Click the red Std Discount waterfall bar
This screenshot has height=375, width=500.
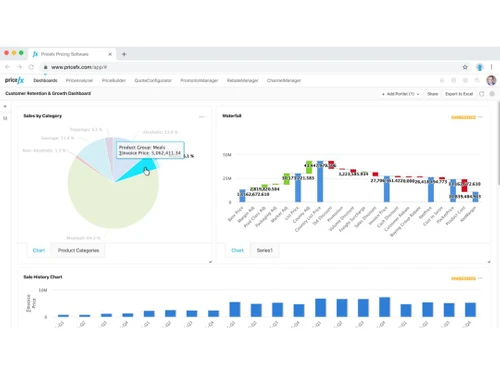tap(331, 165)
